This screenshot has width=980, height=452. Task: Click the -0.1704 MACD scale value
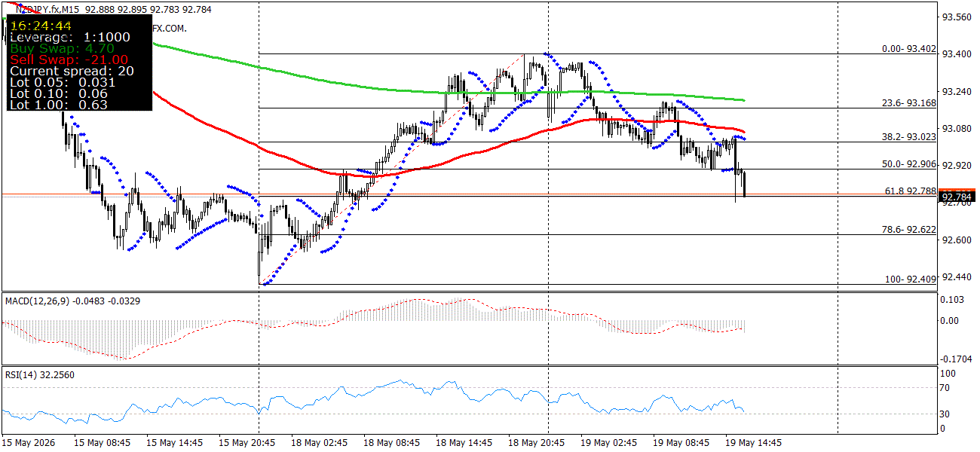(x=957, y=358)
